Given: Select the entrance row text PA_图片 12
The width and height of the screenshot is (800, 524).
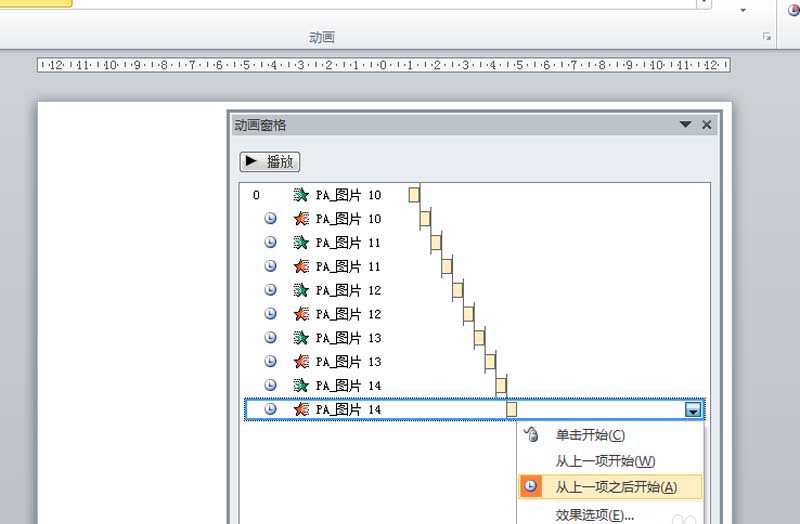Looking at the screenshot, I should pyautogui.click(x=348, y=290).
